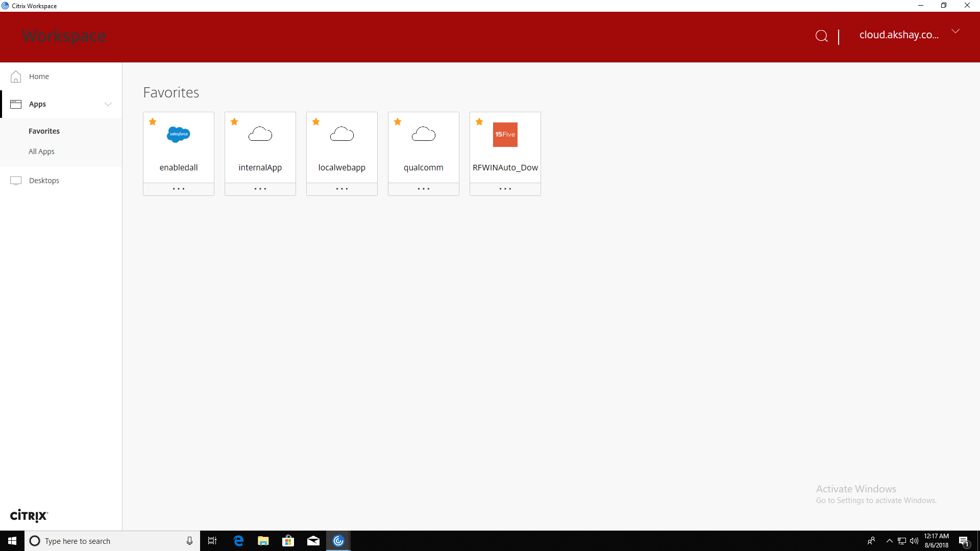The image size is (980, 551).
Task: Open File Explorer from the taskbar
Action: pos(263,541)
